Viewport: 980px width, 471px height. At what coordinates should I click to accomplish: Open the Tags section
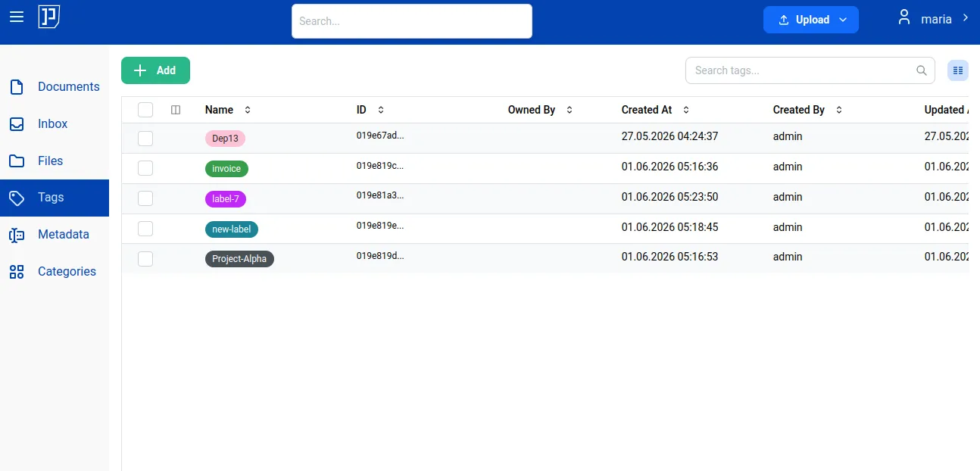(x=55, y=198)
